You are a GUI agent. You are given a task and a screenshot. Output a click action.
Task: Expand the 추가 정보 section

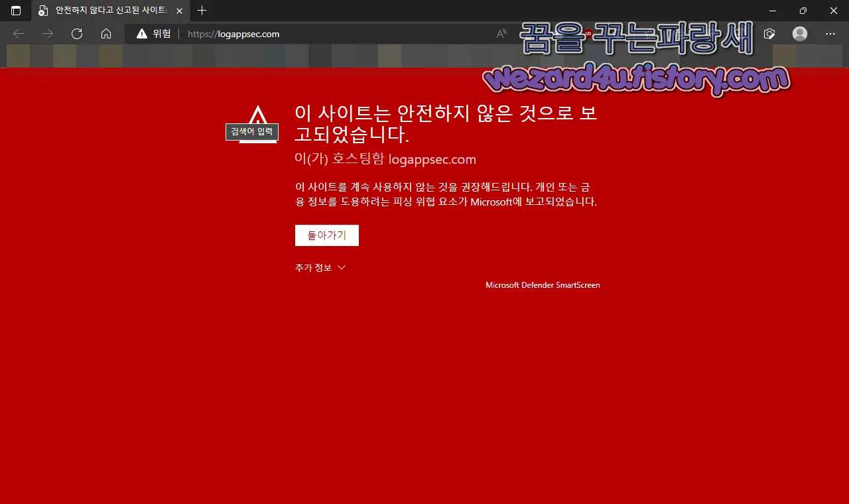[320, 268]
